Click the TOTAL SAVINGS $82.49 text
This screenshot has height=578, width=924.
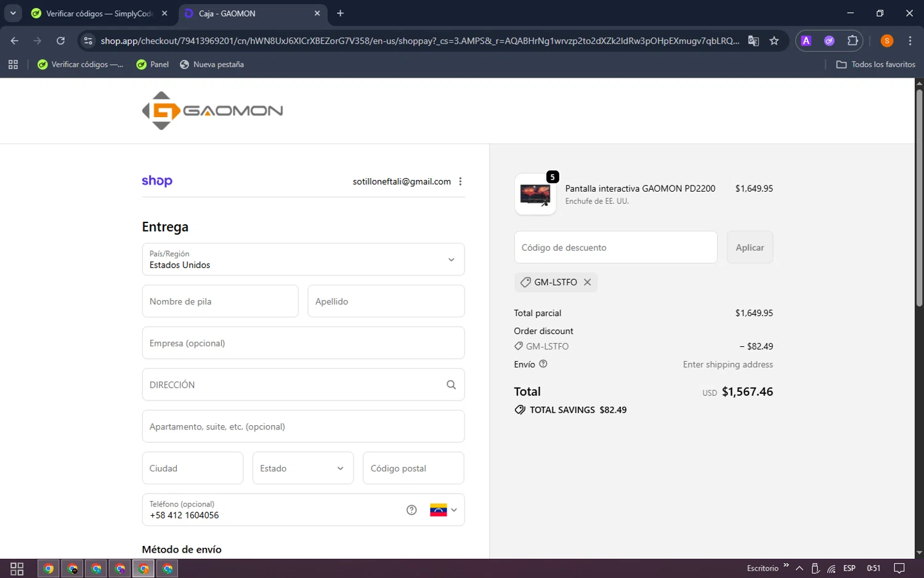pyautogui.click(x=578, y=410)
